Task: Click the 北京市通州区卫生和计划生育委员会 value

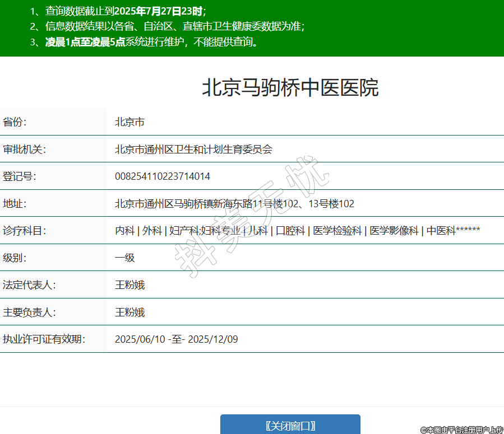Action: pyautogui.click(x=193, y=150)
